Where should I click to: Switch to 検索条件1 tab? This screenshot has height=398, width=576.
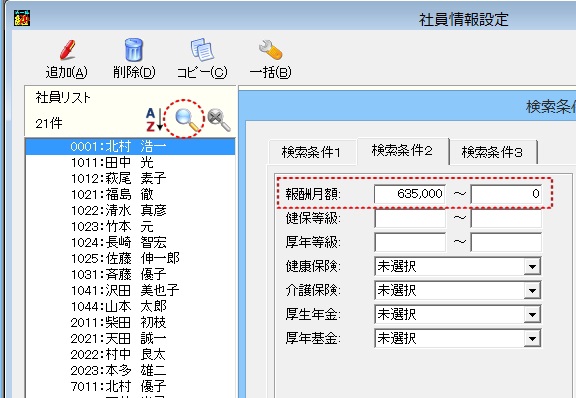[312, 152]
